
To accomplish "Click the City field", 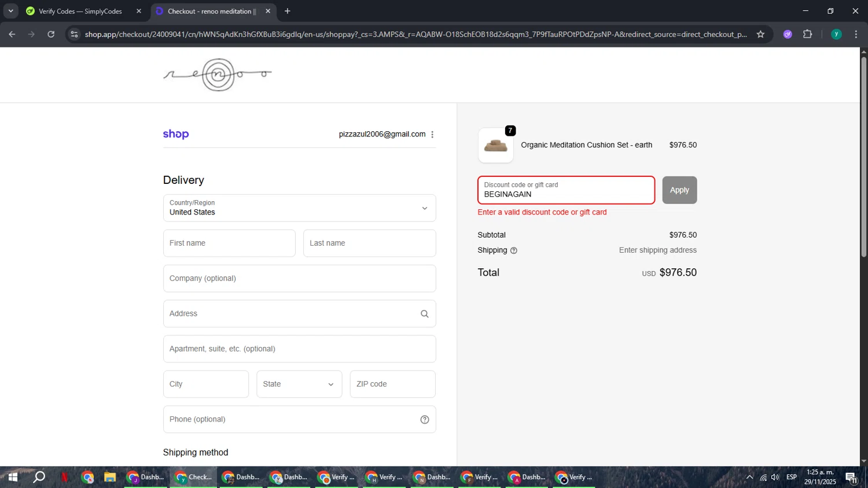I will 206,384.
